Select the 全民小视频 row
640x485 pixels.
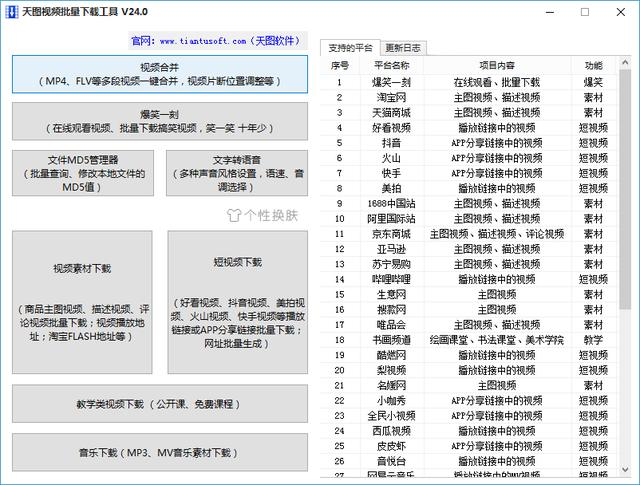pyautogui.click(x=469, y=416)
